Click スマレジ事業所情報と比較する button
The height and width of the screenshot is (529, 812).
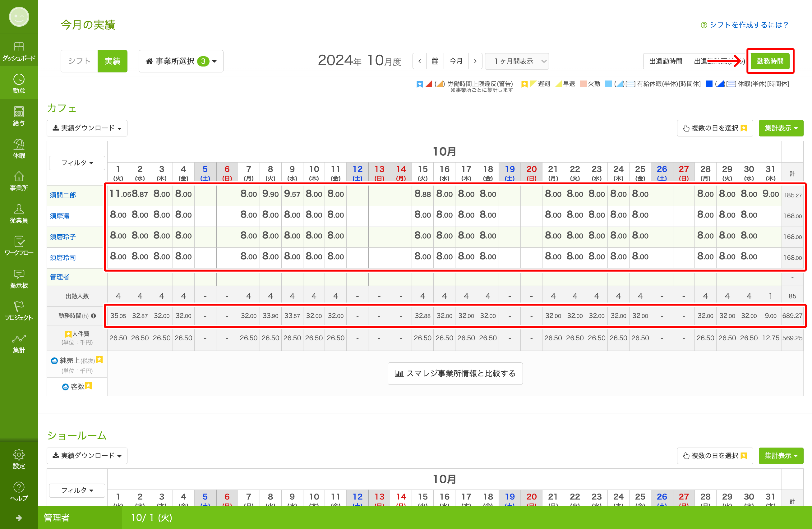click(455, 374)
